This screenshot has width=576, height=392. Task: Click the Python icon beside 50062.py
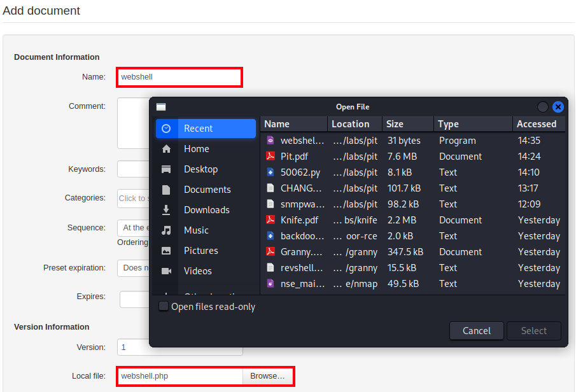[x=270, y=172]
